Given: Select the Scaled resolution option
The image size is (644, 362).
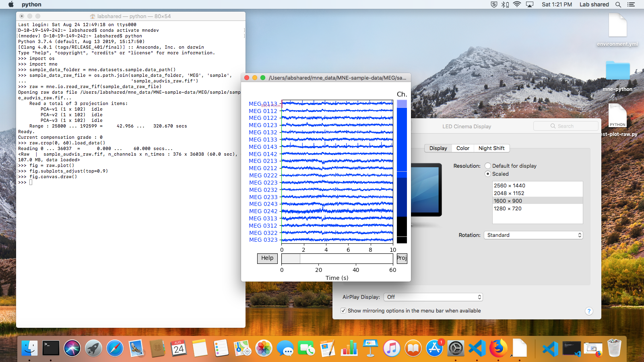Looking at the screenshot, I should (x=488, y=174).
